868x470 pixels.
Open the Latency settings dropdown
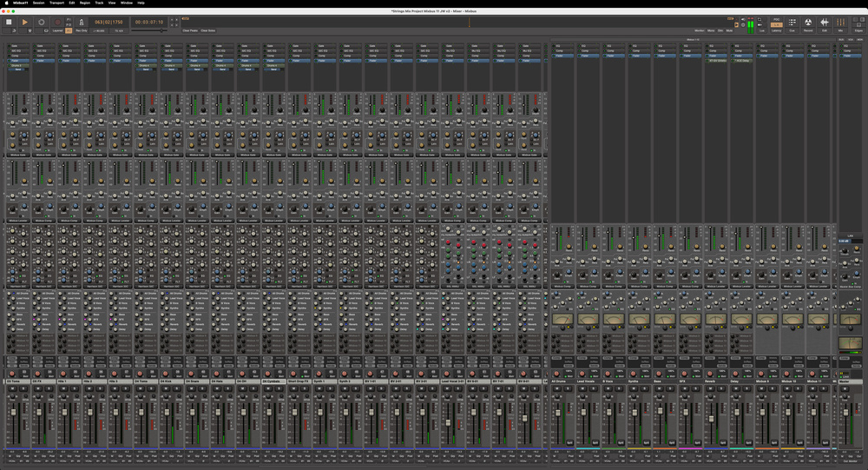(776, 30)
